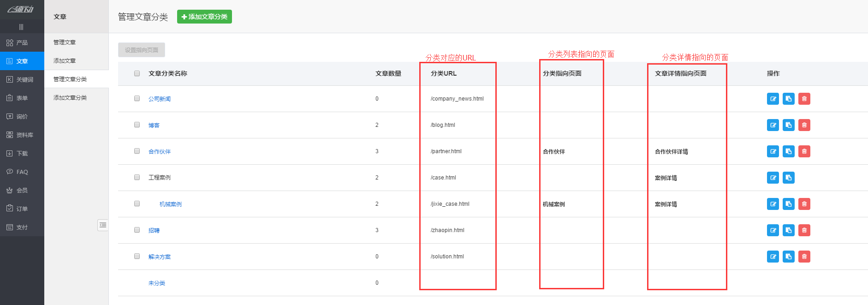Open the 产品 section in sidebar

click(x=22, y=42)
